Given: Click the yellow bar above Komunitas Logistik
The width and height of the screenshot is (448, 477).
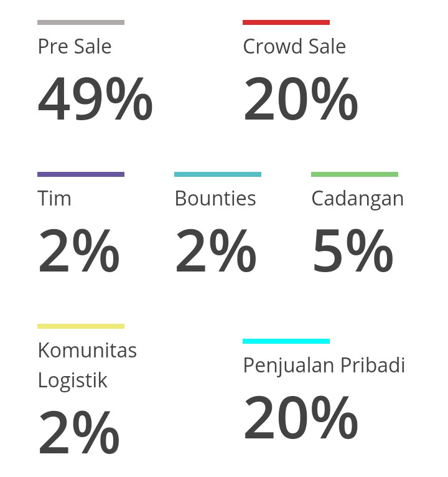Looking at the screenshot, I should tap(81, 326).
